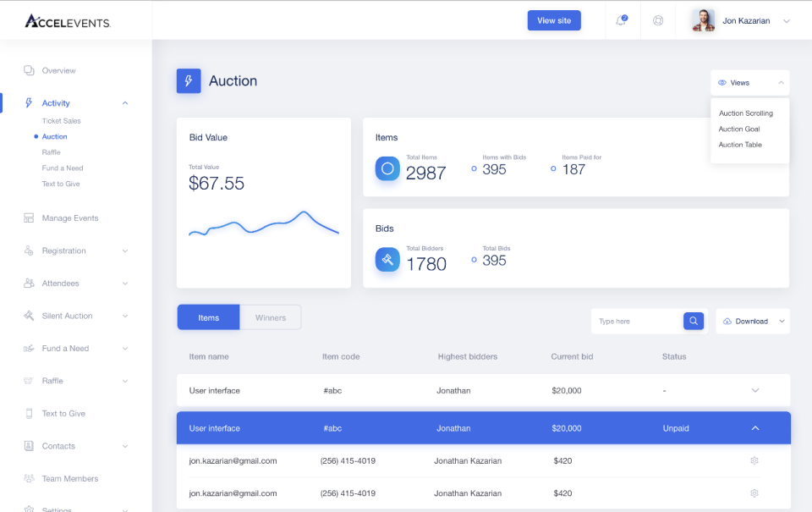Image resolution: width=812 pixels, height=512 pixels.
Task: Click the search magnifier in the items search bar
Action: [x=693, y=321]
